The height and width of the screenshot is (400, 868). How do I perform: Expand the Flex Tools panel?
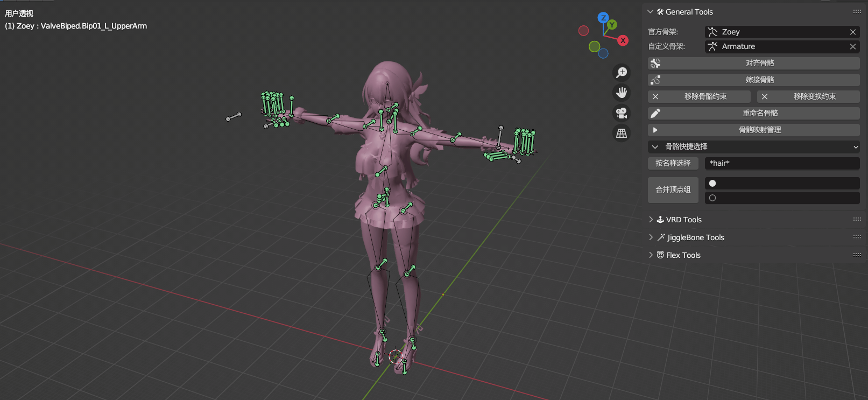651,255
